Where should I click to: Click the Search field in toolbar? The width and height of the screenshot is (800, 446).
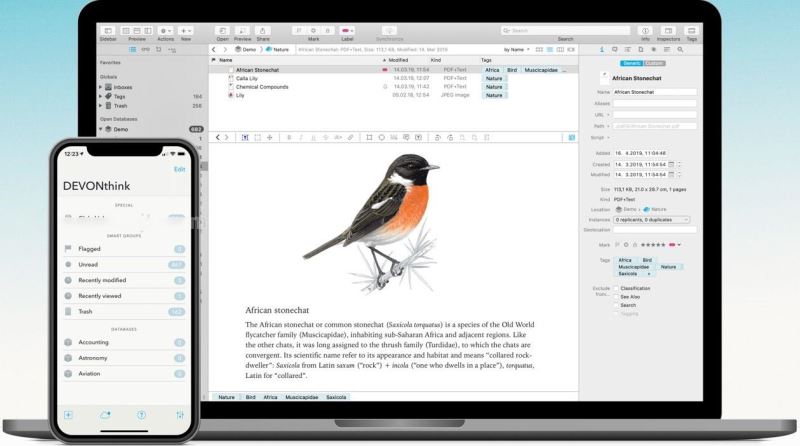coord(565,31)
